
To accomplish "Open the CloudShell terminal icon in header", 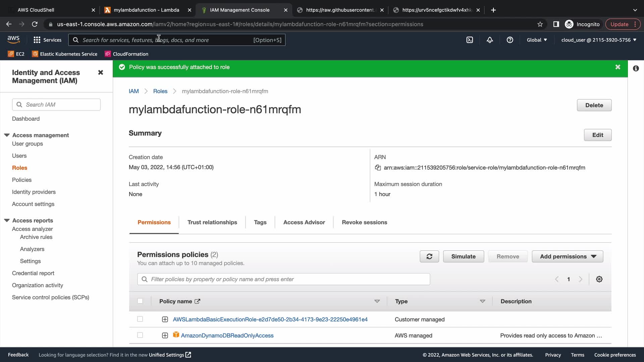I will pyautogui.click(x=470, y=40).
